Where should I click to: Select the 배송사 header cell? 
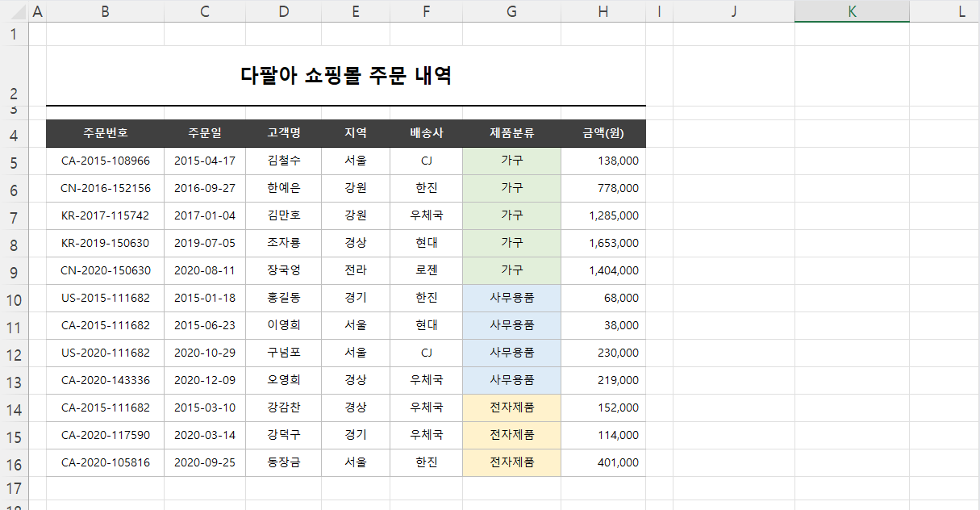click(x=426, y=132)
